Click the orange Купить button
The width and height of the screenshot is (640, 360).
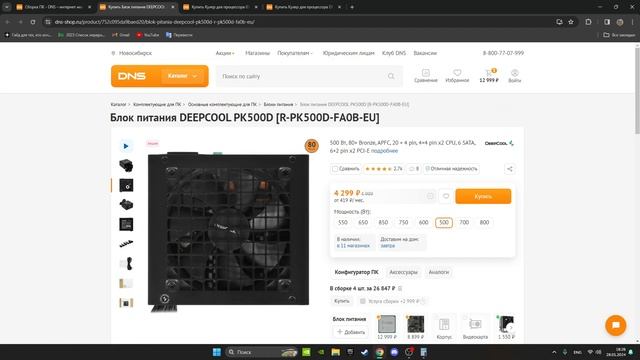point(483,196)
